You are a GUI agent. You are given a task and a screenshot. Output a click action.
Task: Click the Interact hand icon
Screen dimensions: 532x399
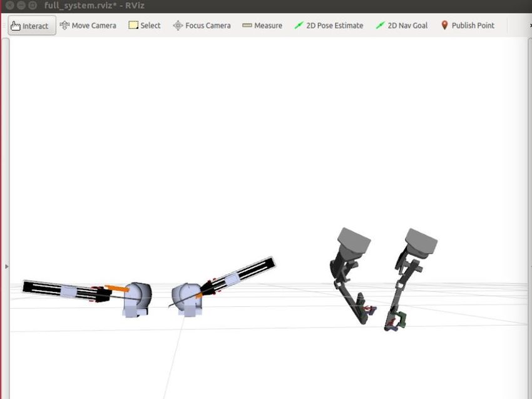15,26
